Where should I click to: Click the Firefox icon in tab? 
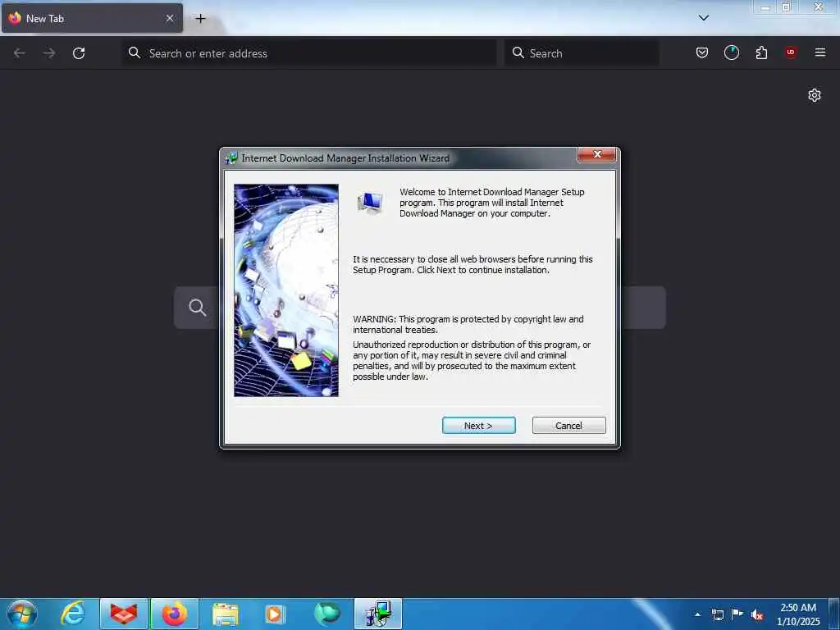coord(15,18)
